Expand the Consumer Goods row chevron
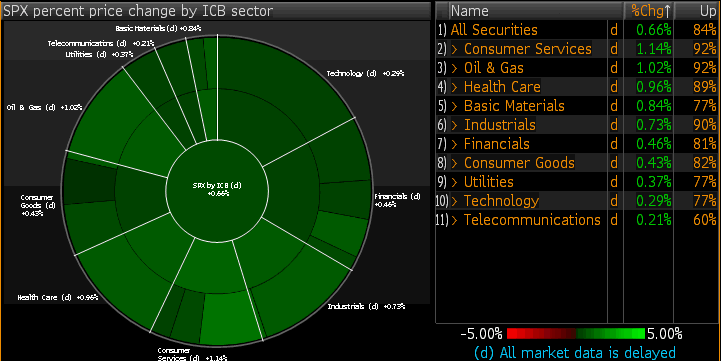721x361 pixels. coord(454,163)
